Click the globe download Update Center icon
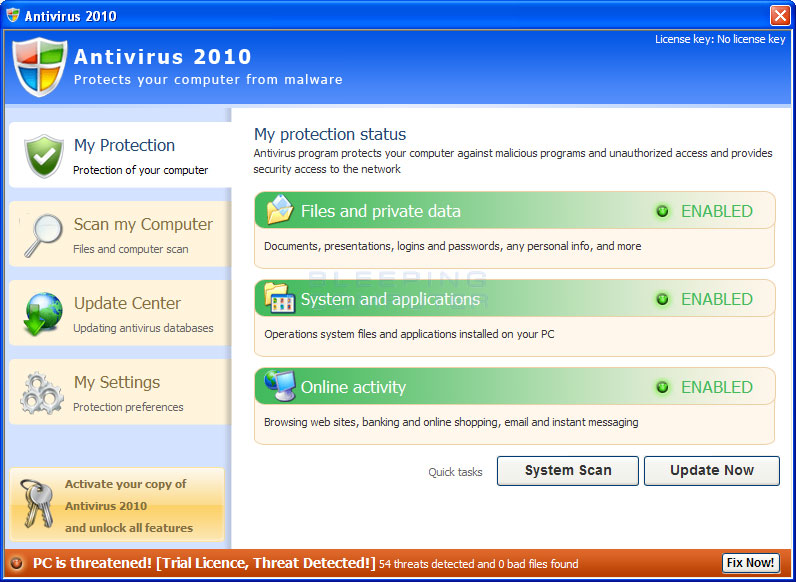Image resolution: width=796 pixels, height=582 pixels. tap(43, 314)
